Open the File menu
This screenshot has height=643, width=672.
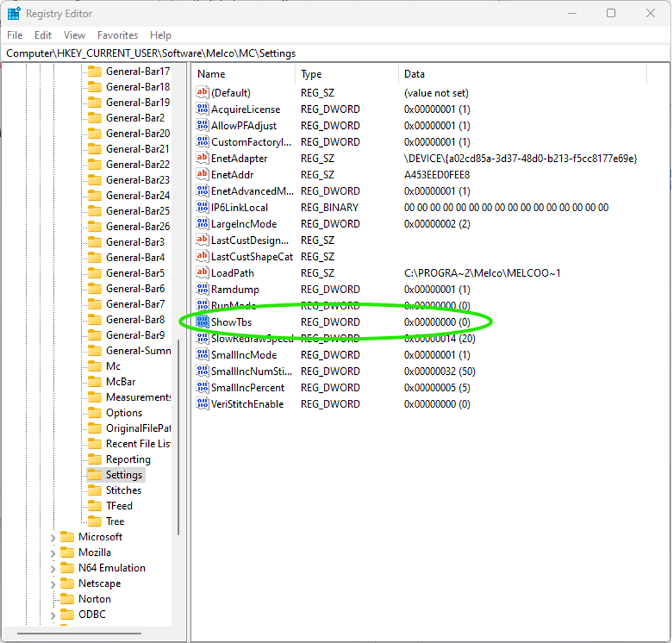click(x=15, y=35)
